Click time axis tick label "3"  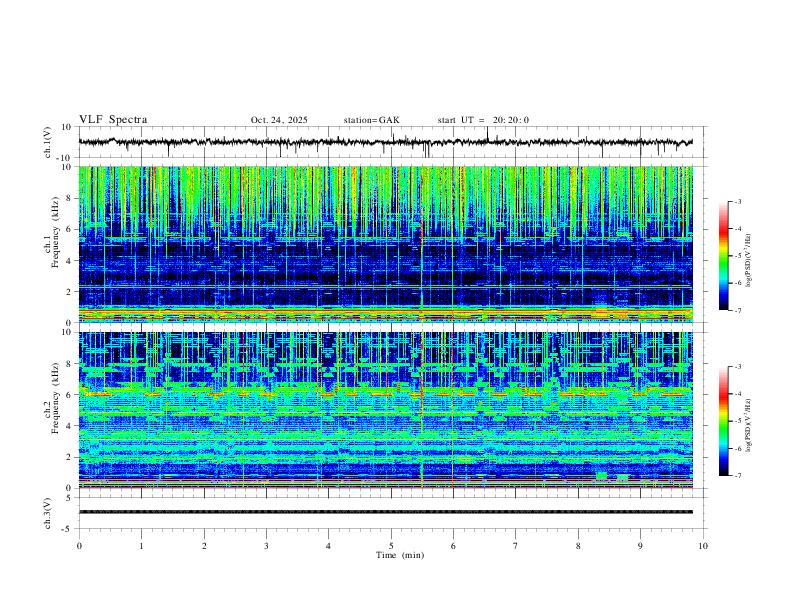(x=266, y=546)
